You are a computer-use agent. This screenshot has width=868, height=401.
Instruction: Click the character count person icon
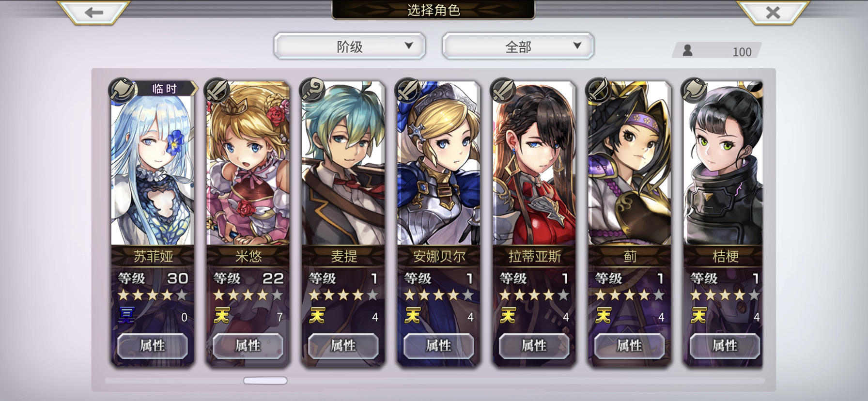coord(687,50)
